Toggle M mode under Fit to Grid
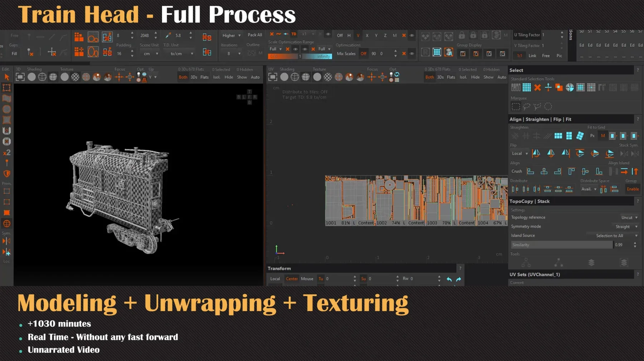644x361 pixels. [x=603, y=136]
